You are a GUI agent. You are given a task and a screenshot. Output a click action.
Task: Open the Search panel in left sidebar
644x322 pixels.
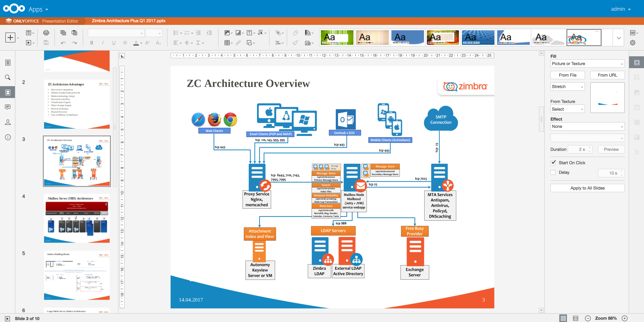coord(8,77)
